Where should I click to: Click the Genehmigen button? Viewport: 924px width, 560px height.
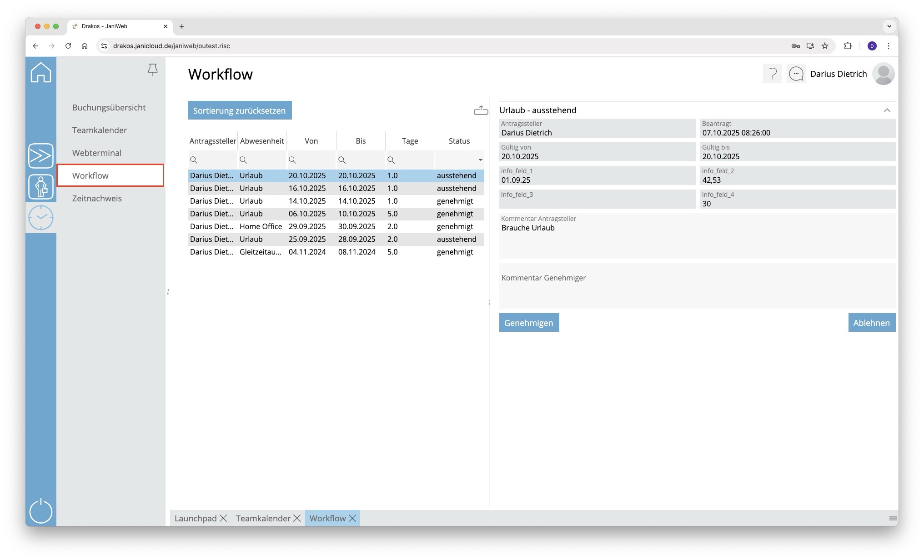(529, 323)
